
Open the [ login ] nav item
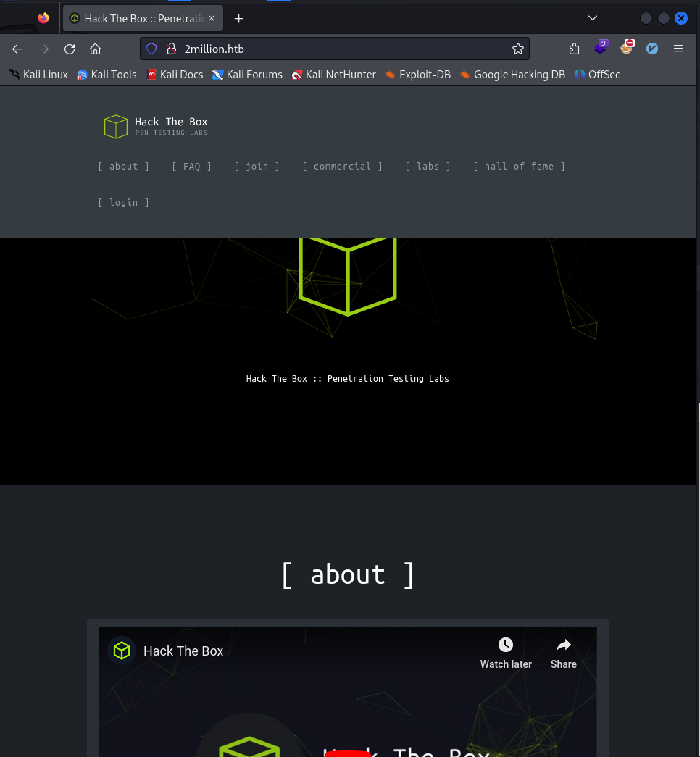pyautogui.click(x=124, y=203)
